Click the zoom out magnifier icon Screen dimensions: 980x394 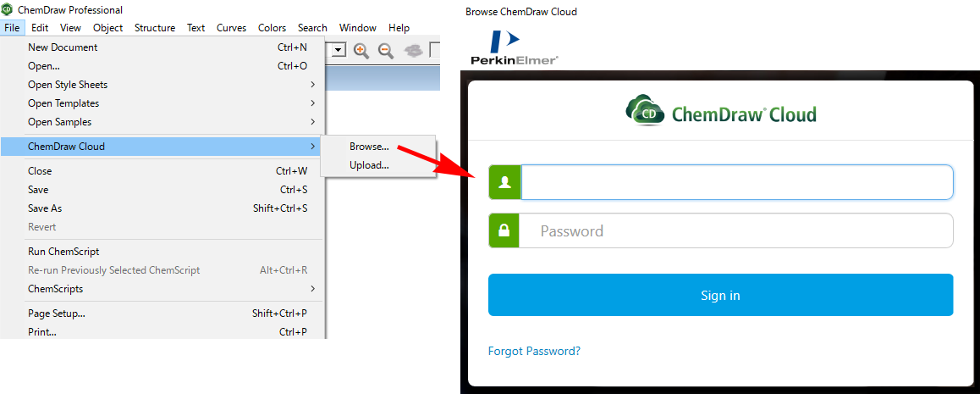pyautogui.click(x=386, y=51)
